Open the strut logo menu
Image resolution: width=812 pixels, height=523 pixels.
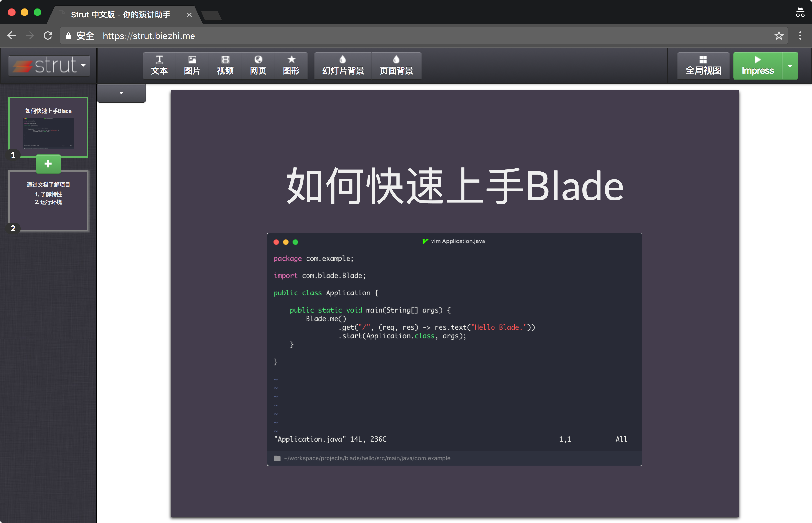click(x=50, y=65)
